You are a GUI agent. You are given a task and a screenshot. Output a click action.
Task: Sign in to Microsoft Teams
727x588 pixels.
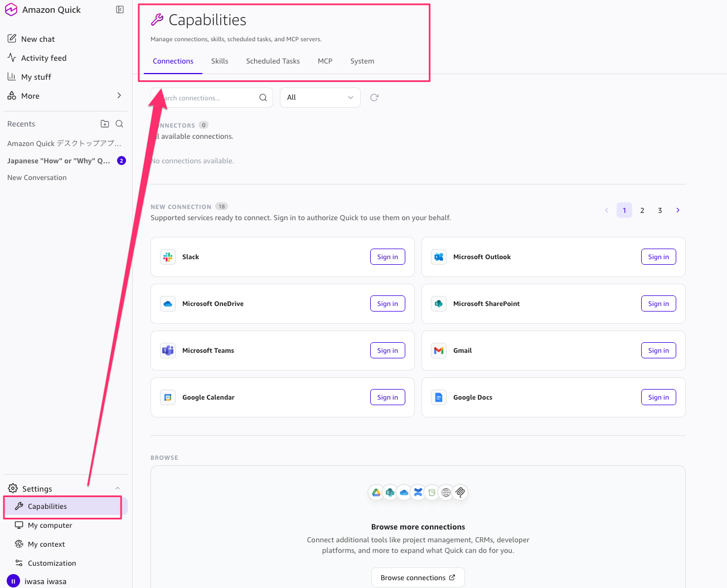point(387,351)
